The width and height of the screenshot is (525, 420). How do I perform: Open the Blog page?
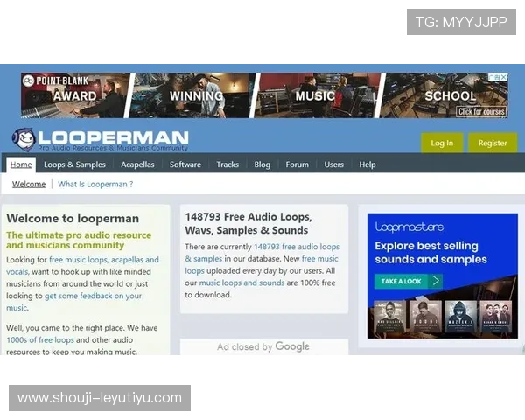[x=262, y=164]
